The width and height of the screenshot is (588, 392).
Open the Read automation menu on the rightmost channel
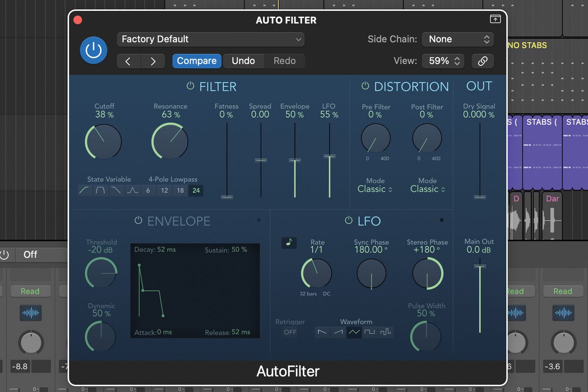point(563,291)
